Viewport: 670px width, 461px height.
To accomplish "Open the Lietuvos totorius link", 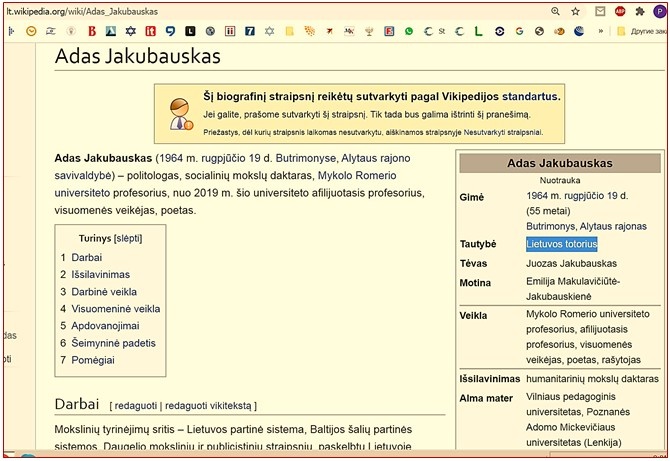I will 562,244.
